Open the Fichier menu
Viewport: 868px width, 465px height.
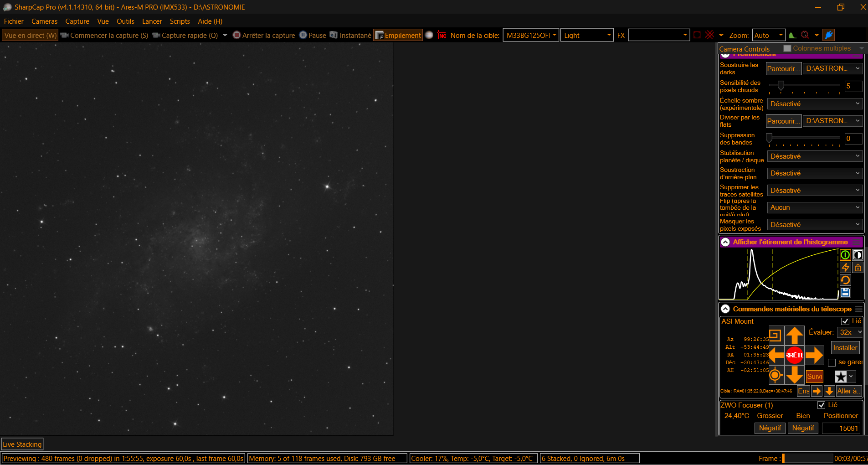click(14, 21)
